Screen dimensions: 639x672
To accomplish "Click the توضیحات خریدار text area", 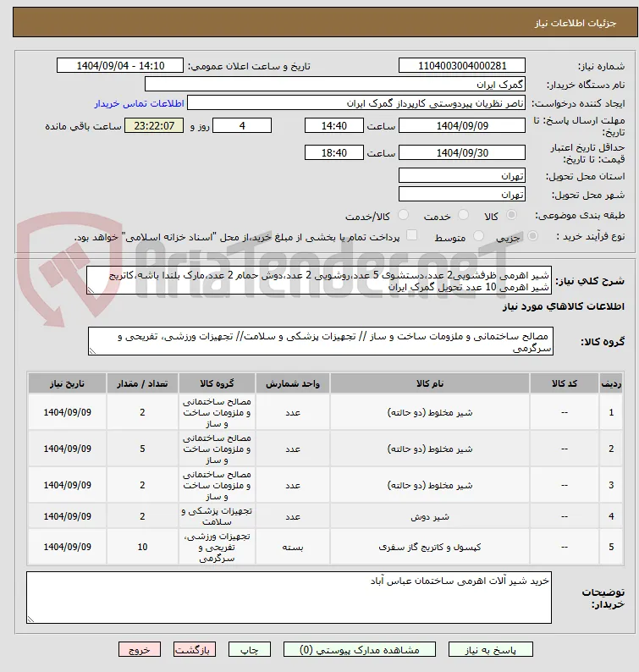I will click(289, 598).
